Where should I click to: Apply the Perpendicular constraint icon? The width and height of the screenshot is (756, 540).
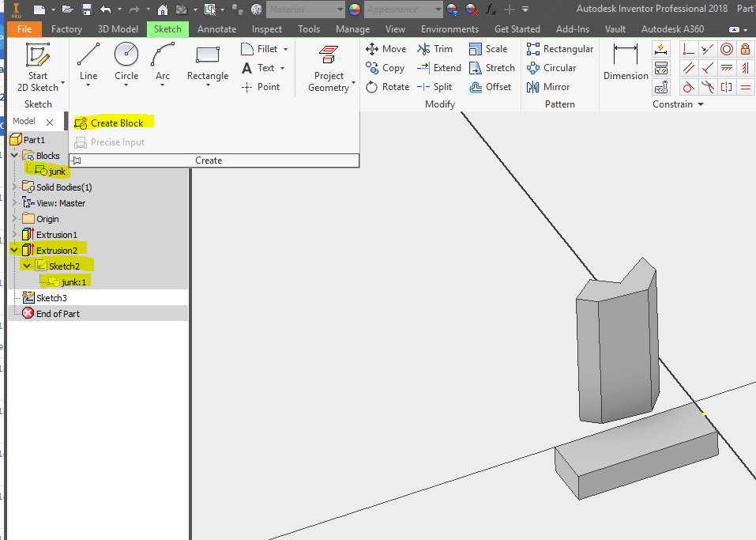click(x=707, y=68)
